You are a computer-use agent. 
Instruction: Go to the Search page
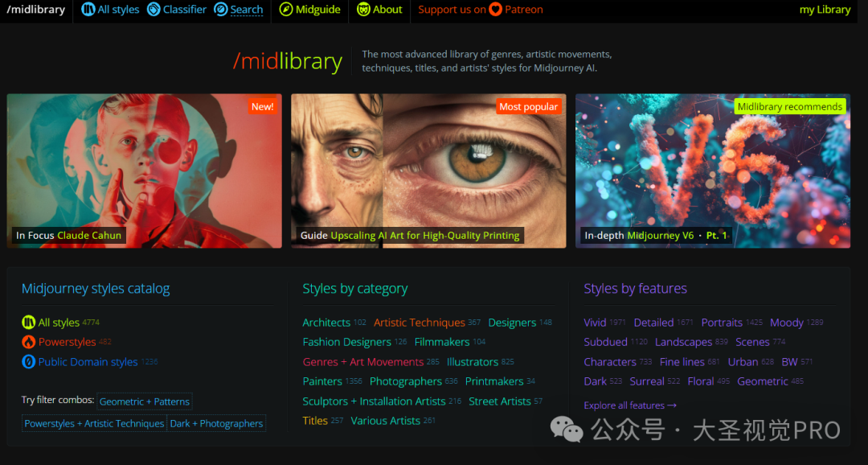click(239, 10)
